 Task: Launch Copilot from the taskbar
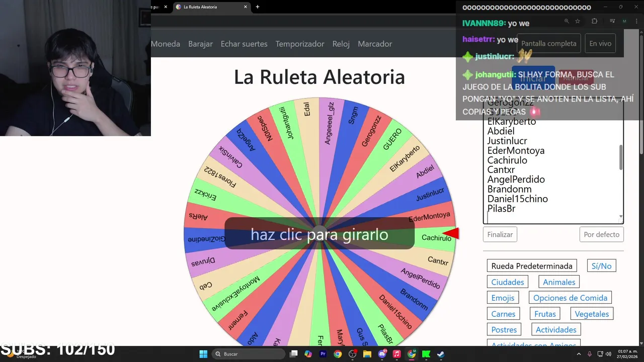coord(308,354)
